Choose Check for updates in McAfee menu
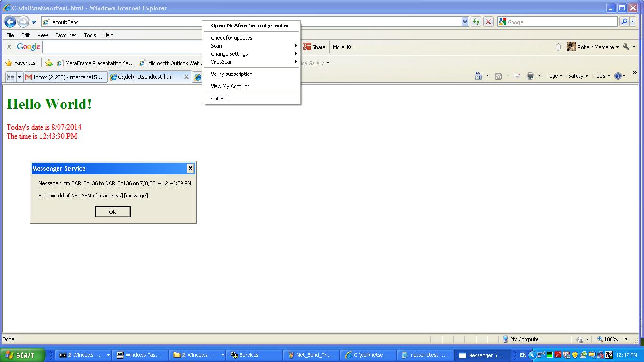The image size is (644, 362). pos(250,38)
